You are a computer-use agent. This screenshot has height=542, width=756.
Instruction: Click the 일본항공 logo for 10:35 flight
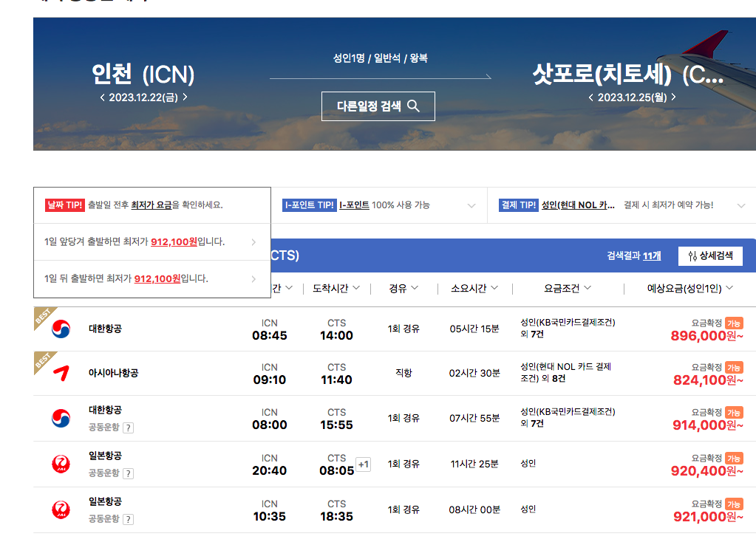tap(61, 510)
